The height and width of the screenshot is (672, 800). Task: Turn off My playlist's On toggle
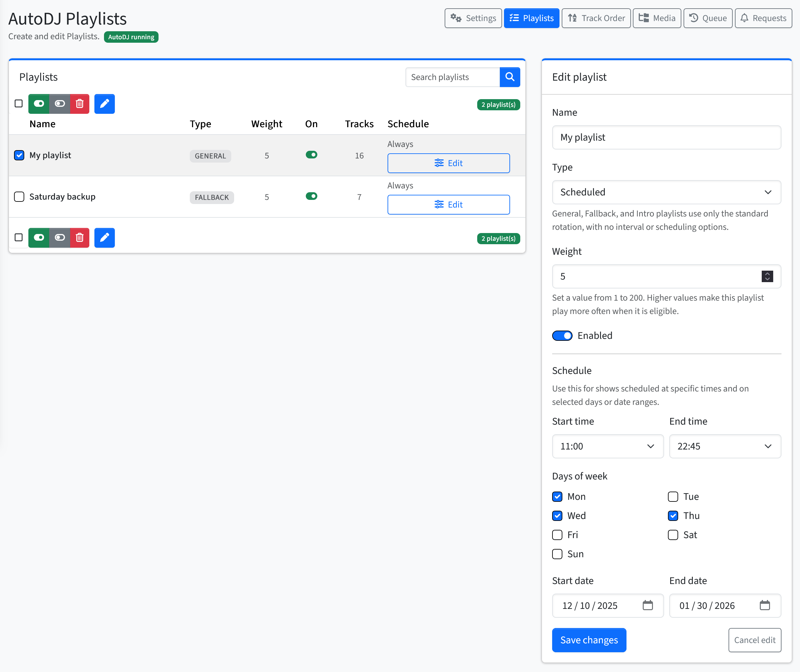[311, 155]
